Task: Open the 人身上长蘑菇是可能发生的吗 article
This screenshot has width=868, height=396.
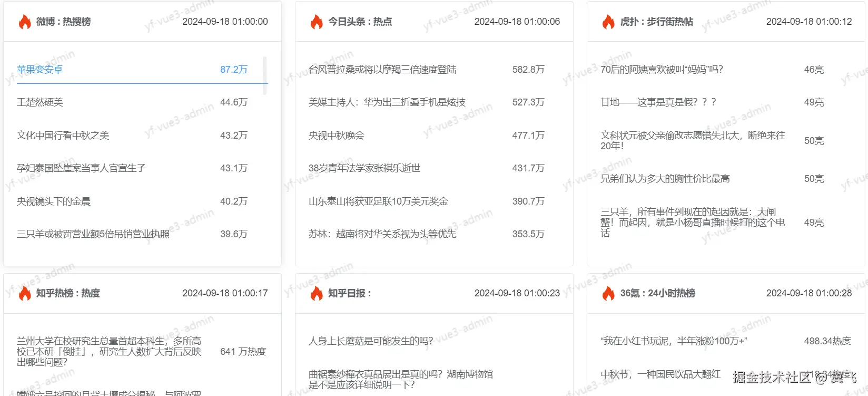Action: pyautogui.click(x=371, y=341)
